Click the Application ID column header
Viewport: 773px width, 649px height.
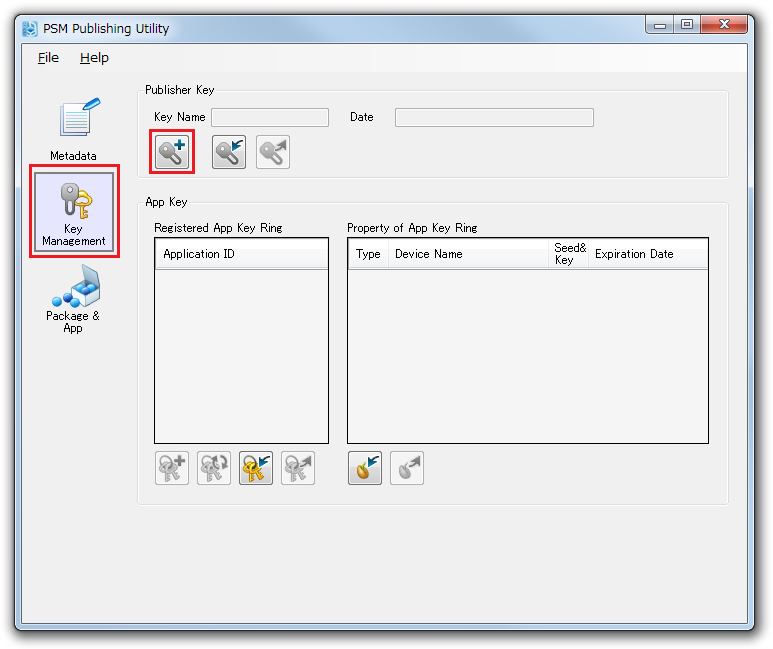pyautogui.click(x=240, y=254)
